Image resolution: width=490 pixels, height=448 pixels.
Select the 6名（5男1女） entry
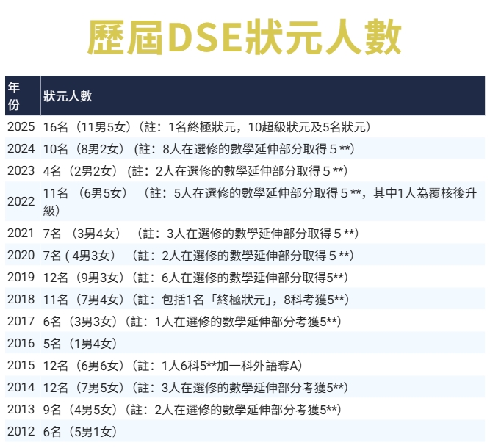pyautogui.click(x=263, y=431)
